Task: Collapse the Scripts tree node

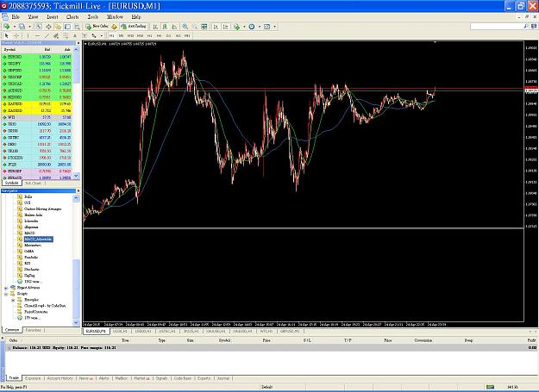Action: click(x=6, y=294)
